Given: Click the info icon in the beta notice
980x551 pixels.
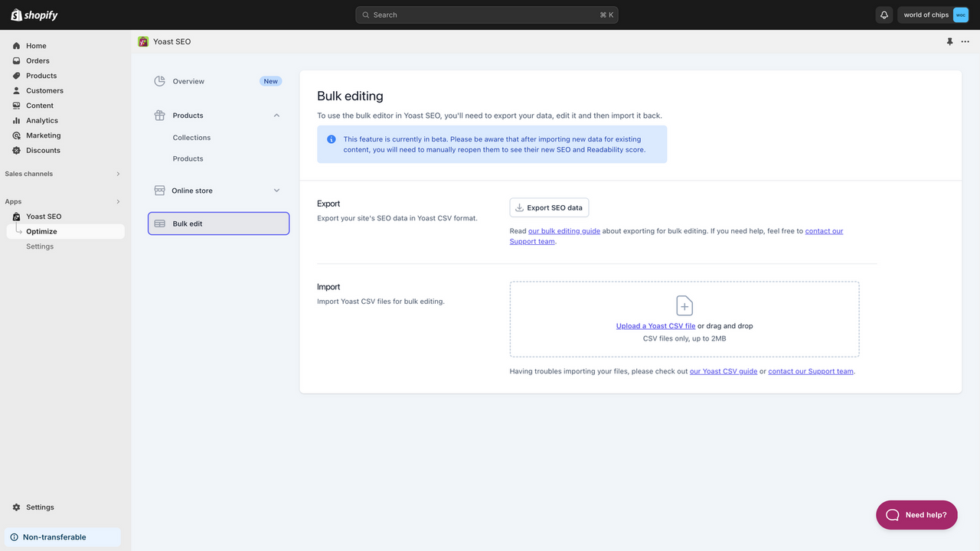Looking at the screenshot, I should pyautogui.click(x=332, y=139).
